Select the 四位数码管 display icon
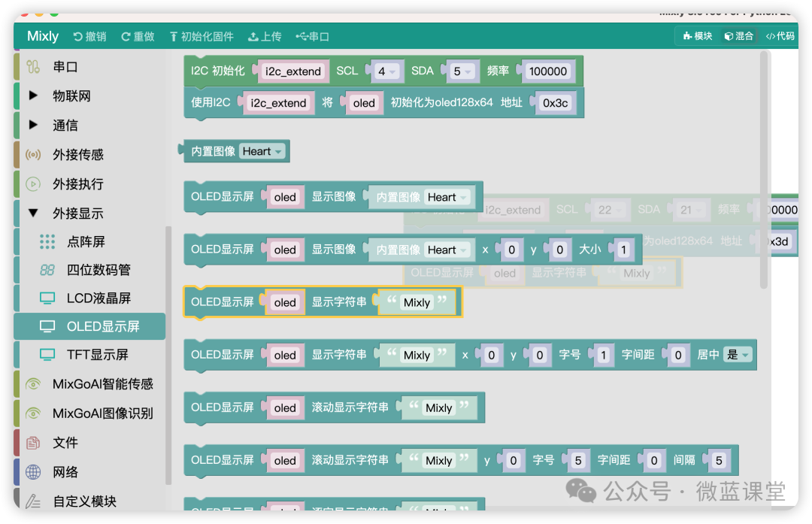Image resolution: width=812 pixels, height=524 pixels. 47,270
